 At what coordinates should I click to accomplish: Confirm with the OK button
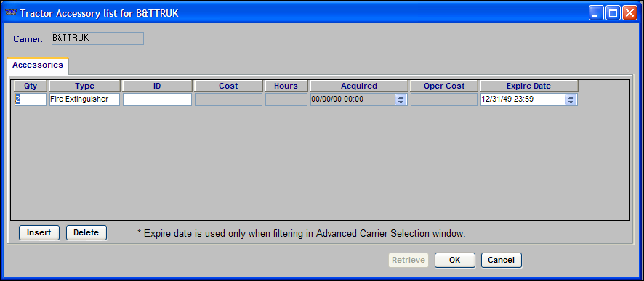[x=455, y=260]
